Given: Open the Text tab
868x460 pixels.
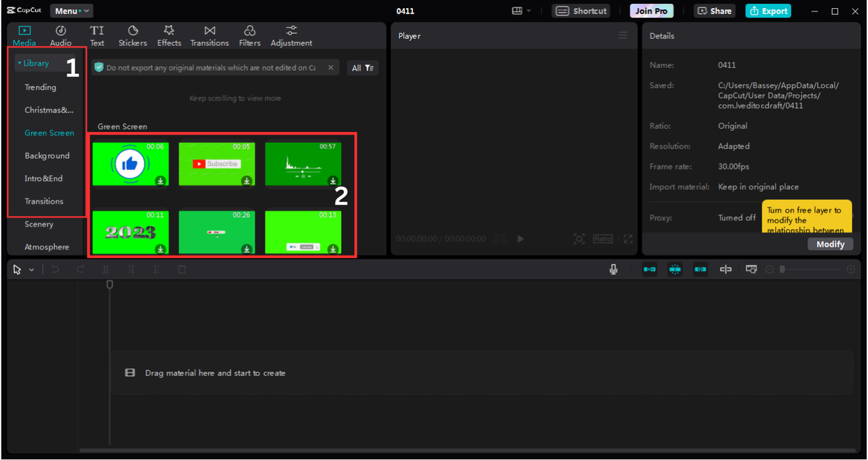Looking at the screenshot, I should click(x=97, y=36).
